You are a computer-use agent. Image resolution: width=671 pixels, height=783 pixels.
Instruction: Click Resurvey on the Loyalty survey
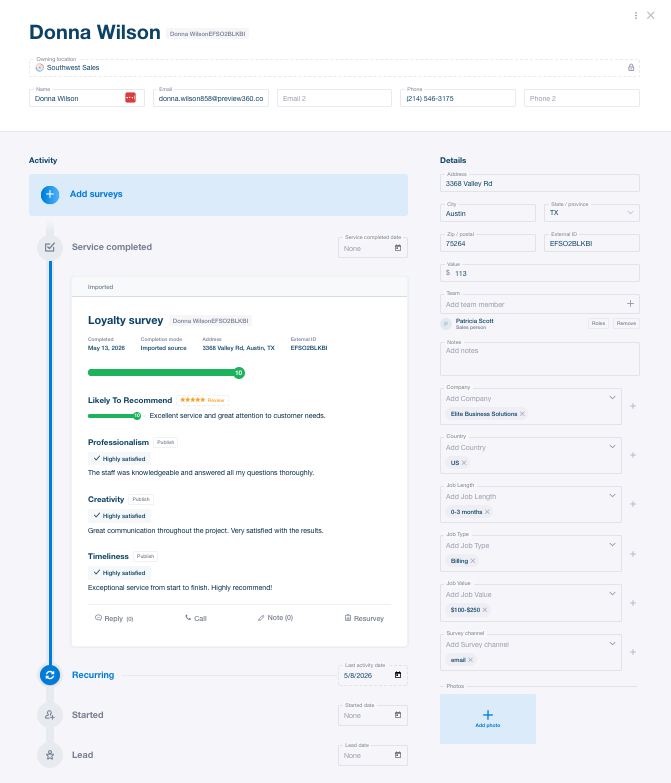point(364,618)
